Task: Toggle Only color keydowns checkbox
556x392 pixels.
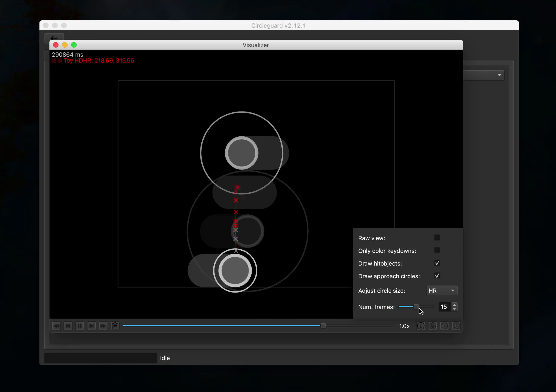Action: [x=437, y=250]
